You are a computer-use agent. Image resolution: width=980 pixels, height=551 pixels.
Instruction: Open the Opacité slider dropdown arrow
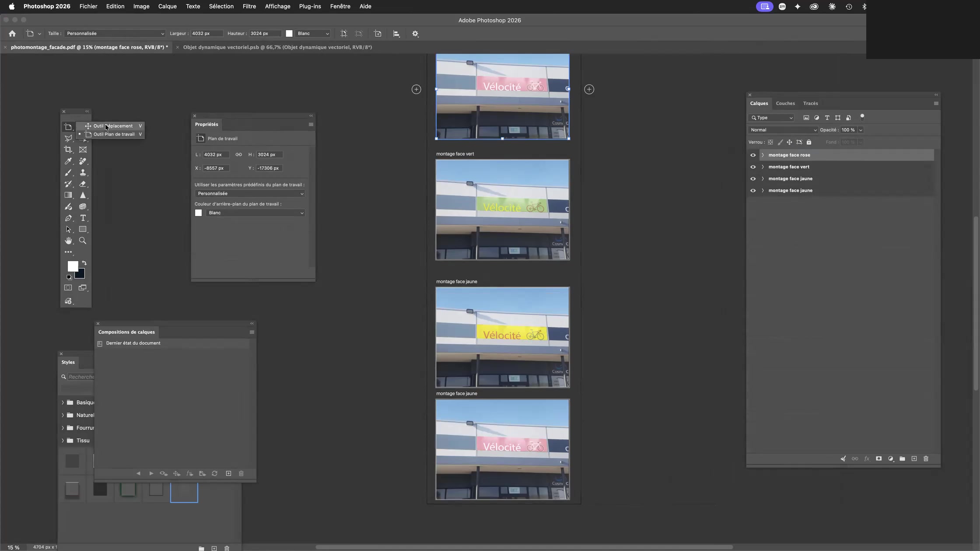point(861,130)
